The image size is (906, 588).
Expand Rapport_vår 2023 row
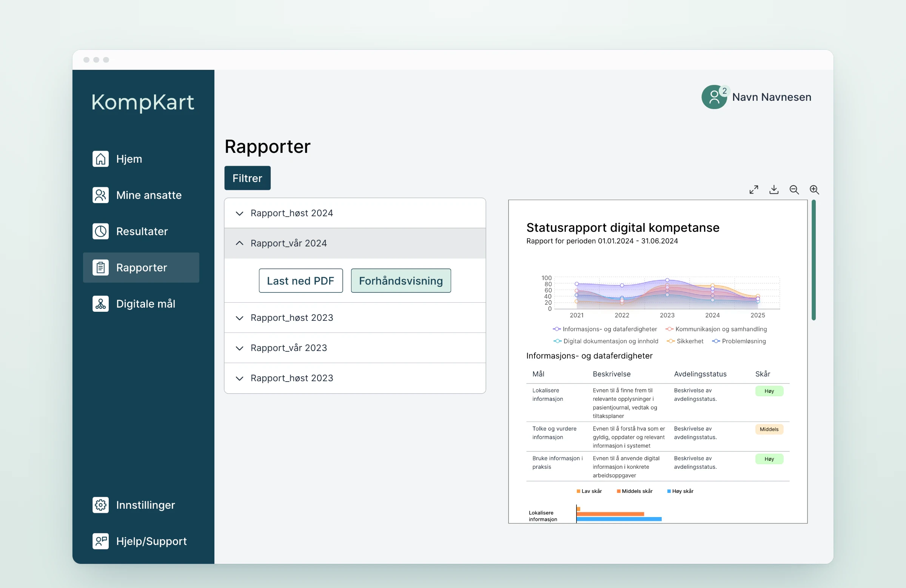(355, 348)
